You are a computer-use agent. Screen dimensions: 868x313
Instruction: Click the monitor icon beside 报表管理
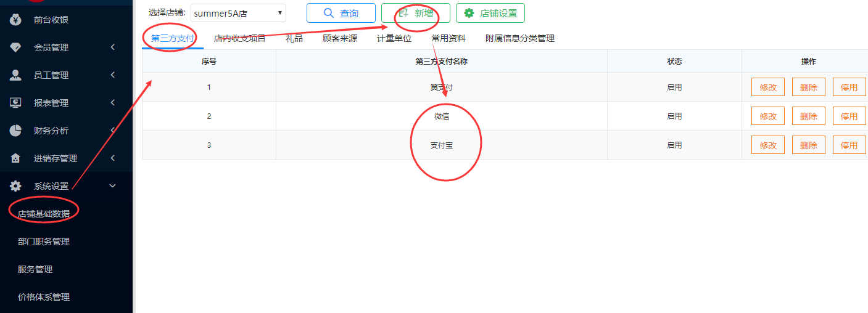tap(15, 103)
